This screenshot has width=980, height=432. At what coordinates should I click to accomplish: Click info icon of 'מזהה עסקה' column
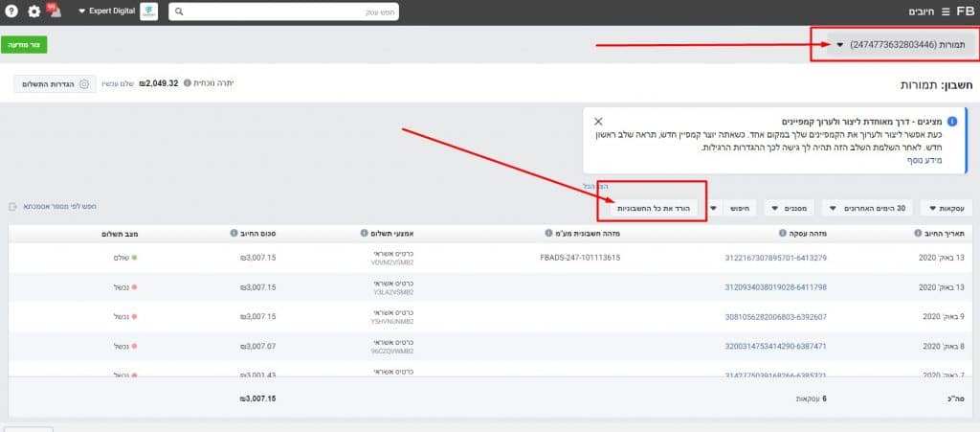click(x=783, y=233)
